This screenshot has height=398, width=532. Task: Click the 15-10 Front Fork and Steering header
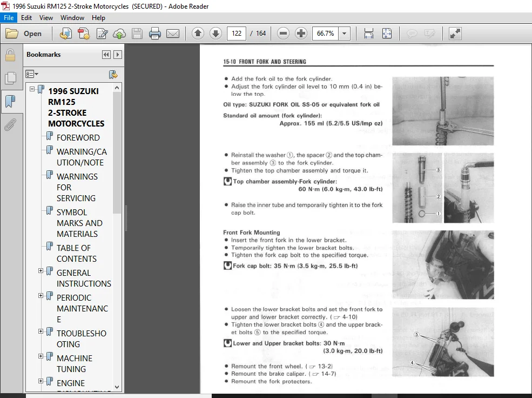pyautogui.click(x=264, y=62)
